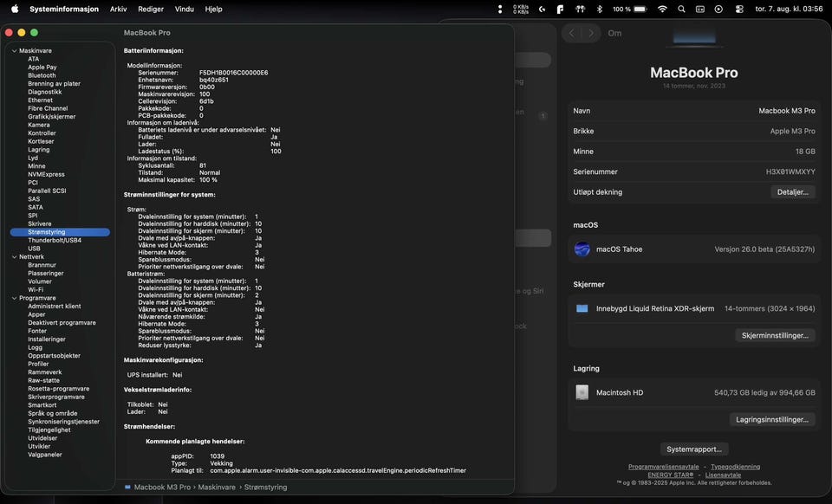The height and width of the screenshot is (504, 832).
Task: Open the Control Center icon
Action: pyautogui.click(x=739, y=9)
